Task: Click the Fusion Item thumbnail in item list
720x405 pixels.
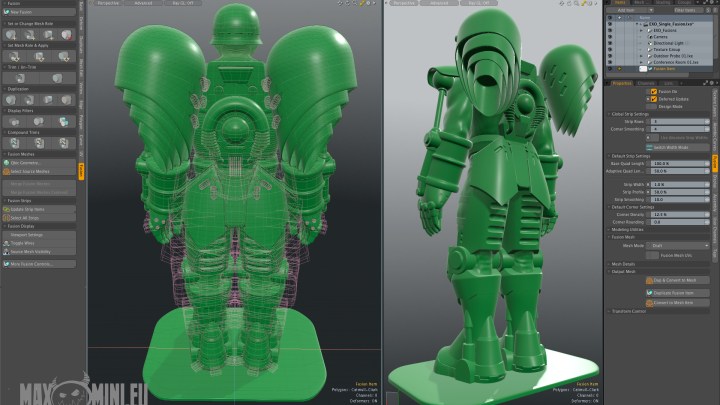Action: coord(643,69)
